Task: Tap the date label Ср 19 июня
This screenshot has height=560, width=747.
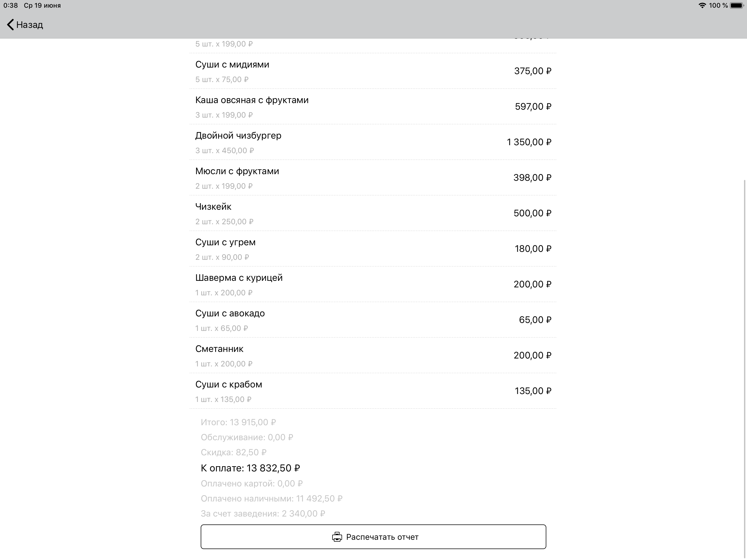Action: coord(42,5)
